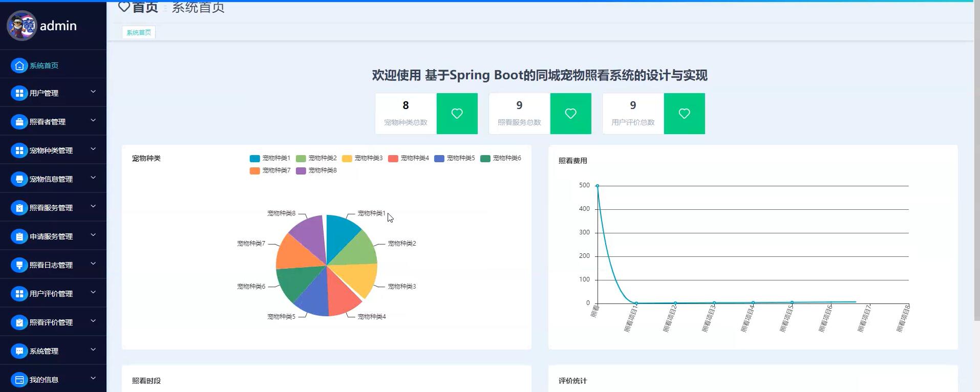The width and height of the screenshot is (980, 392).
Task: Click the 照看时段 panel title
Action: [x=146, y=381]
